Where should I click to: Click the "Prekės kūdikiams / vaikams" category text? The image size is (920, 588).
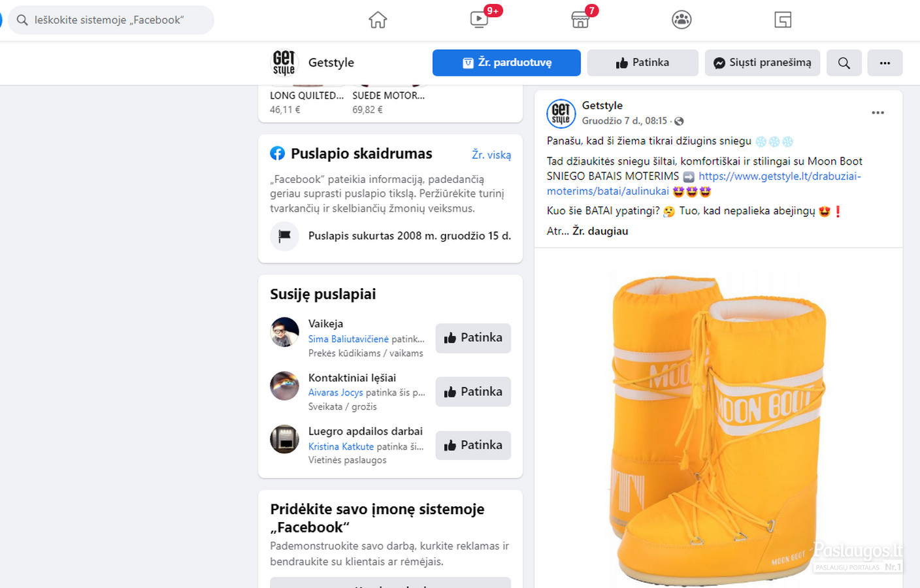point(365,353)
